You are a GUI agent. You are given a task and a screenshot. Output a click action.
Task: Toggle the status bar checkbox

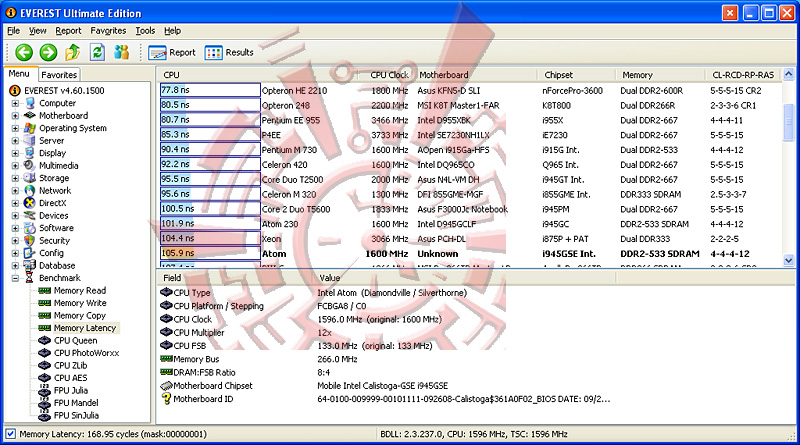10,434
